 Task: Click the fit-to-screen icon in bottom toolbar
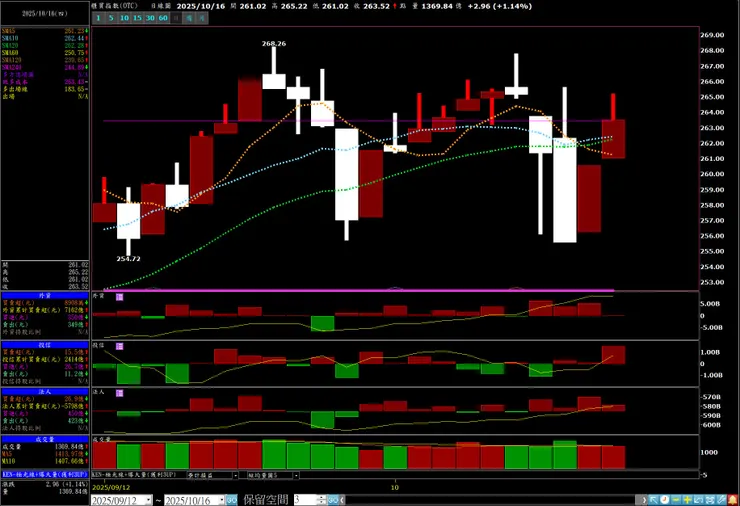710,499
